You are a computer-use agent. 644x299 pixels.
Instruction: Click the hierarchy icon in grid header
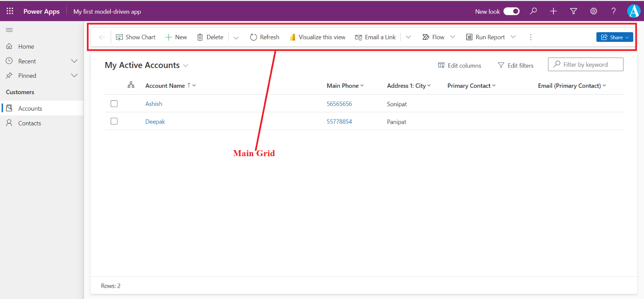pos(131,85)
